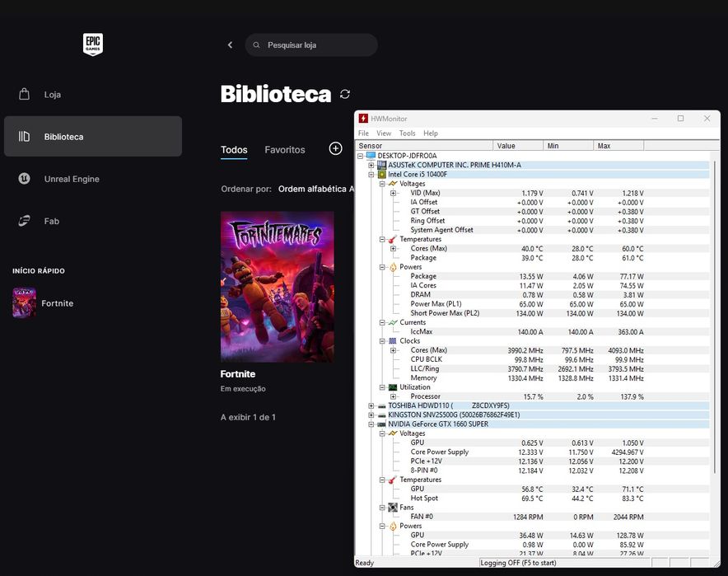Viewport: 728px width, 576px height.
Task: Click the Epic Games logo icon
Action: pyautogui.click(x=93, y=44)
